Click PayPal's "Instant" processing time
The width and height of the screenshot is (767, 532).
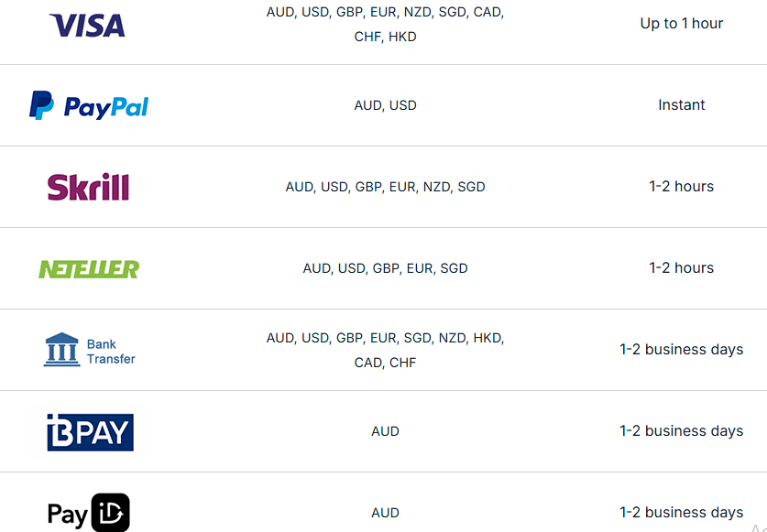(x=681, y=105)
